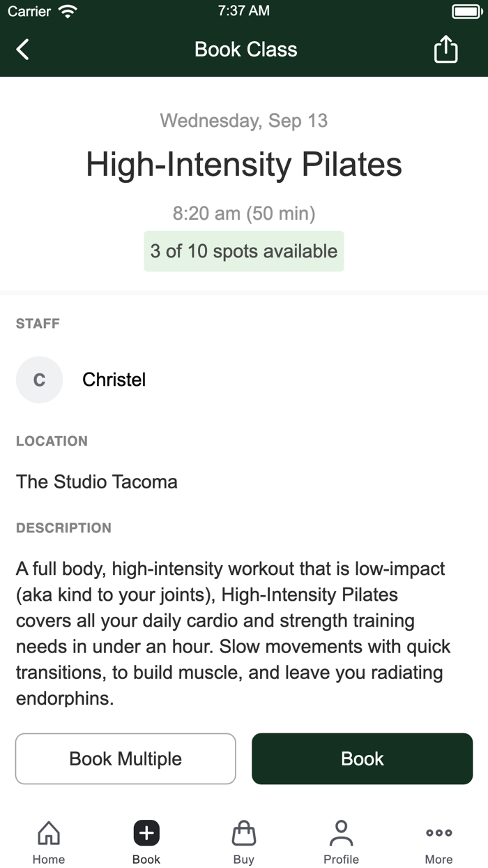Select the Home icon in bottom navigation
The image size is (488, 868).
pos(48,832)
